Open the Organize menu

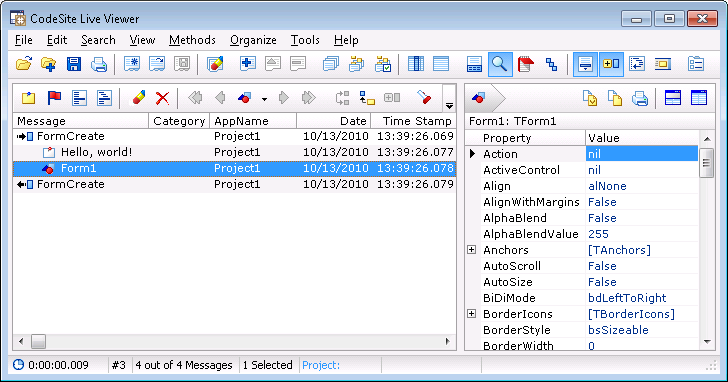click(253, 40)
